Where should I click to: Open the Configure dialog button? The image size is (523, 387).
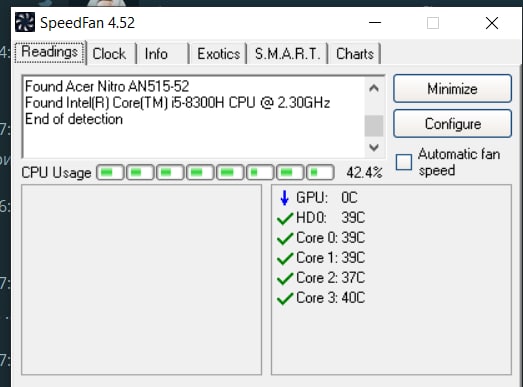452,124
